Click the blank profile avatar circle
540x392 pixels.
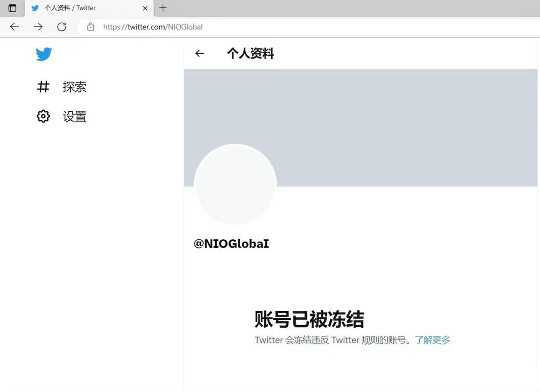235,184
